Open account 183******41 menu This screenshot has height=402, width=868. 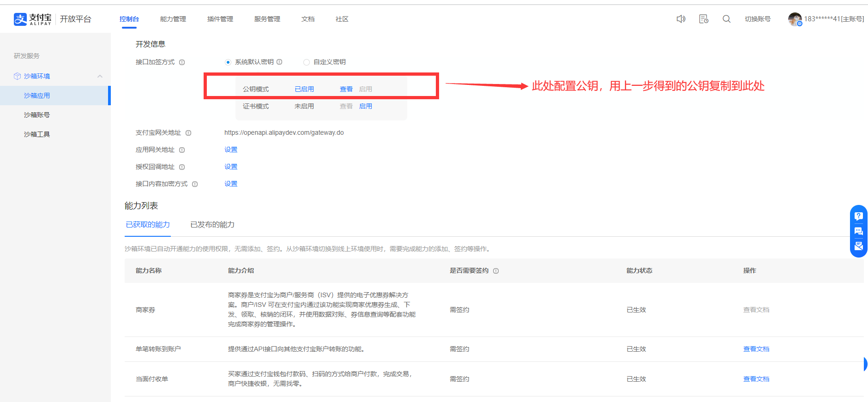tap(834, 19)
